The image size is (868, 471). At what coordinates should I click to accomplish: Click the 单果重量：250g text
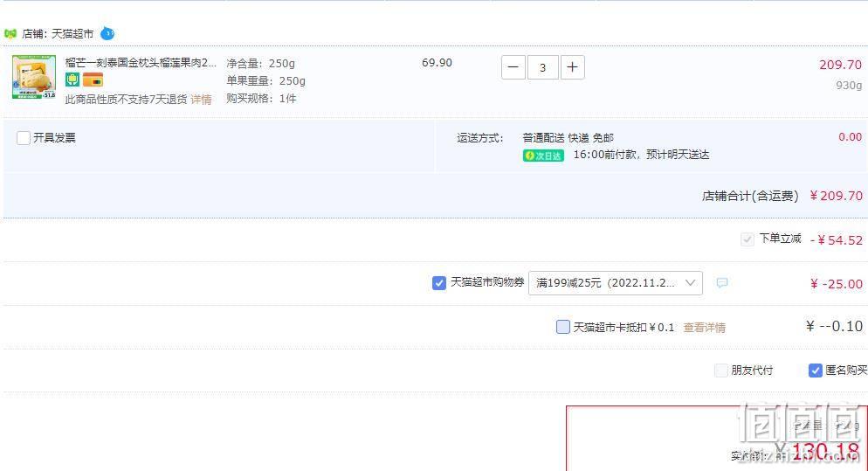tap(265, 81)
